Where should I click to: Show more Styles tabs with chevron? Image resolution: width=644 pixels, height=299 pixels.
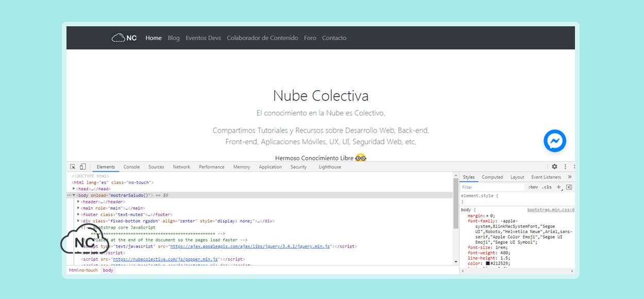569,177
